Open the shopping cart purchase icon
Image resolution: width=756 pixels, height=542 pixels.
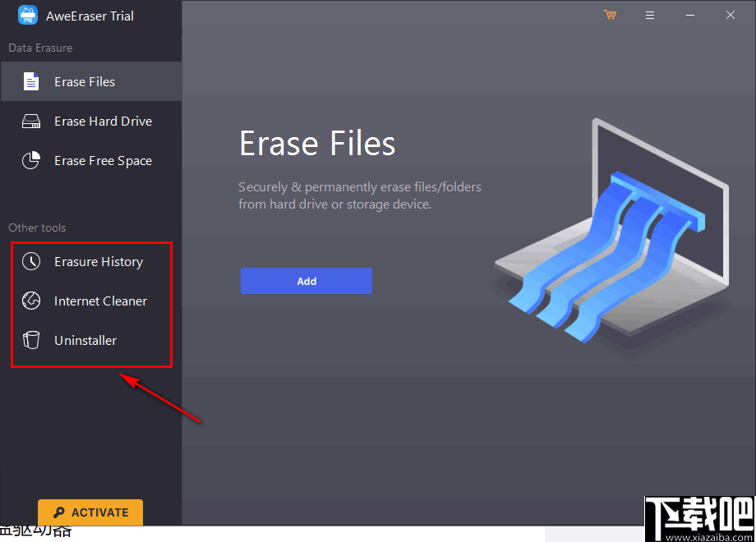pyautogui.click(x=610, y=15)
